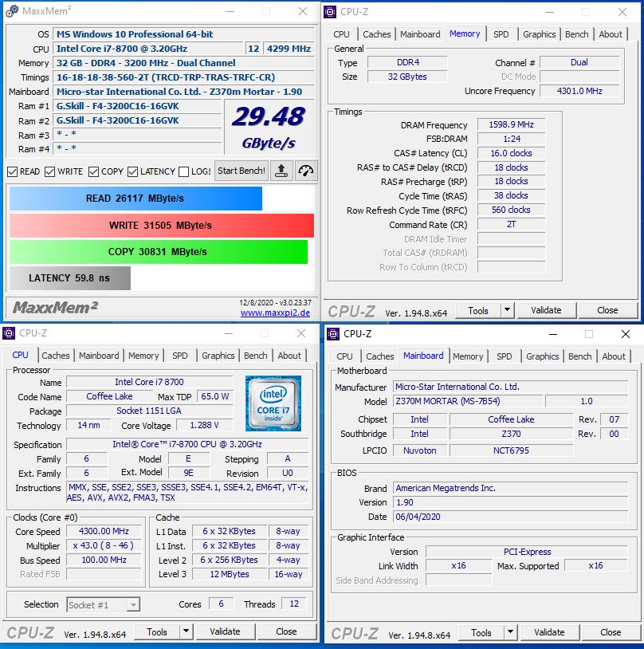Viewport: 644px width, 649px height.
Task: Click the Link Width x16 value
Action: pyautogui.click(x=458, y=566)
